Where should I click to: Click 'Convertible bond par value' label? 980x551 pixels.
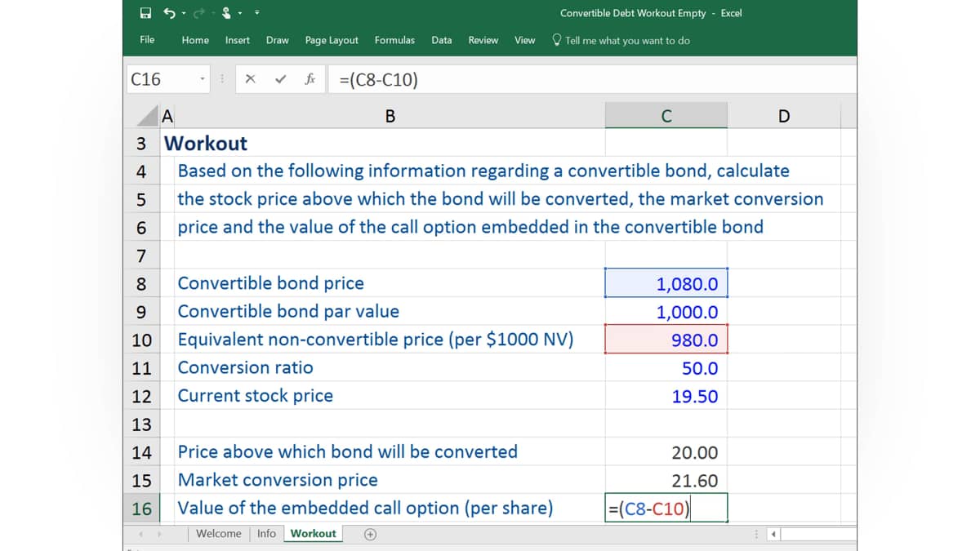[x=288, y=312]
